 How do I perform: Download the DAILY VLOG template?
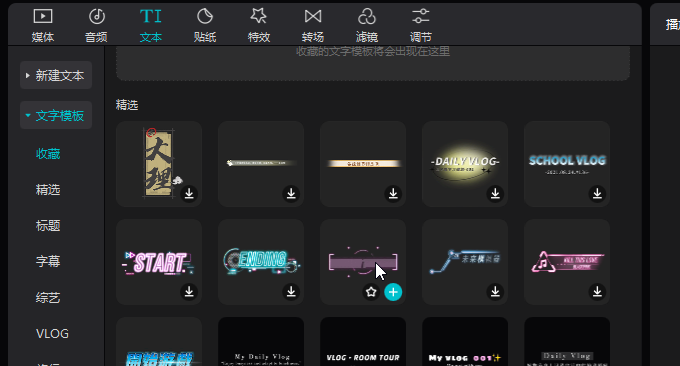tap(495, 193)
